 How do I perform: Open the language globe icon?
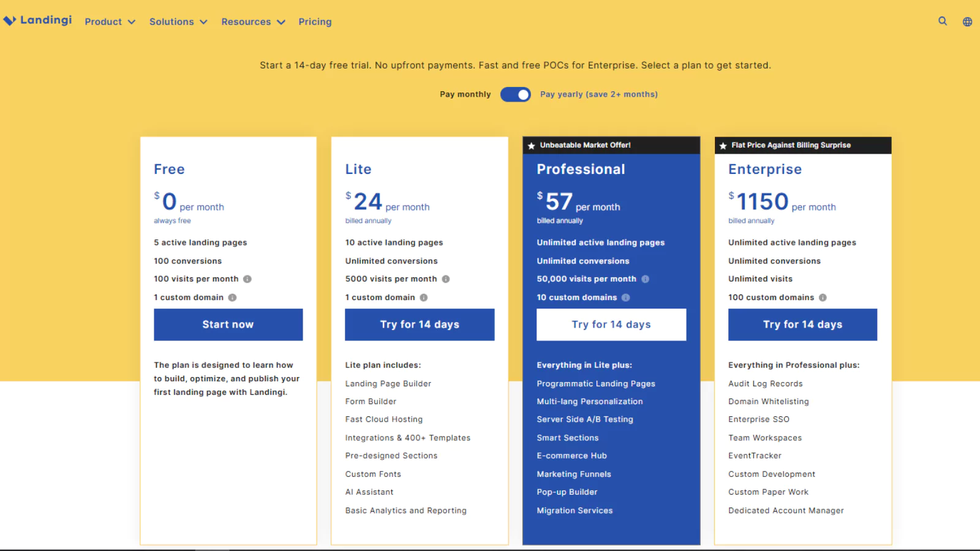tap(967, 21)
